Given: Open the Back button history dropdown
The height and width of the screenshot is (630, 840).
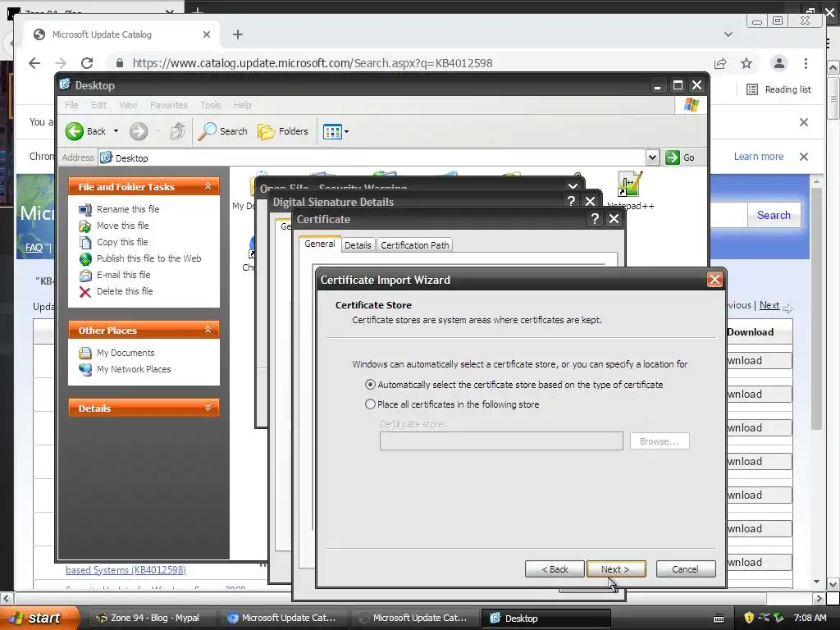Looking at the screenshot, I should (x=116, y=131).
